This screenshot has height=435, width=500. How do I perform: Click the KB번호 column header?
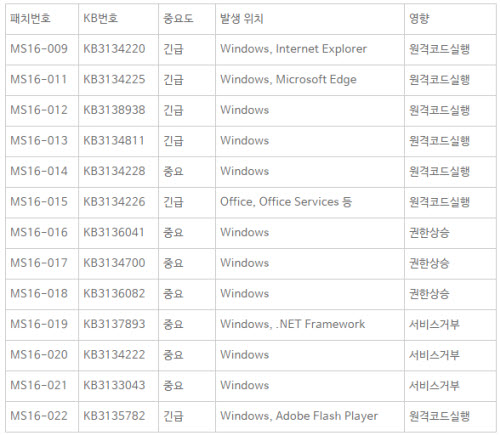coord(118,19)
